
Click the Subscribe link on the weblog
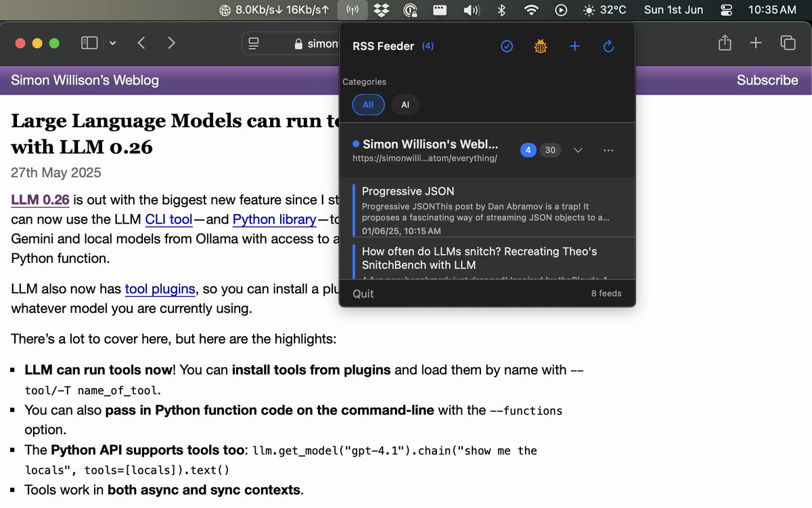[x=767, y=80]
